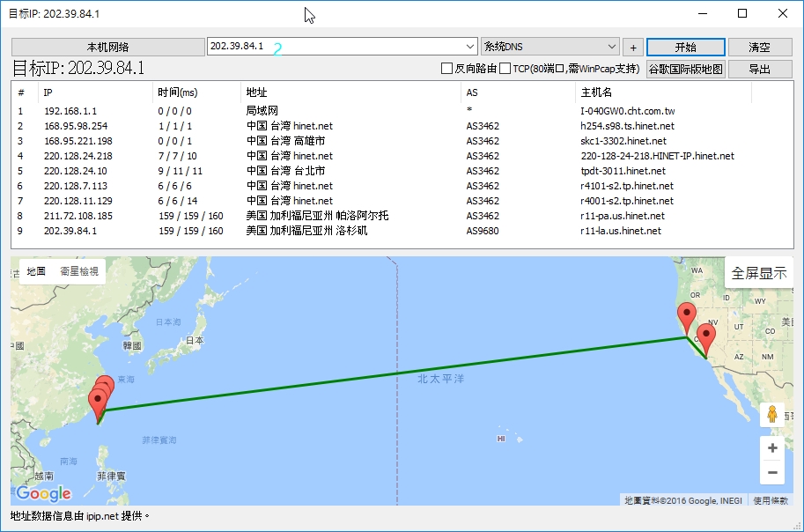
Task: Click the Google logo on the map
Action: [43, 493]
